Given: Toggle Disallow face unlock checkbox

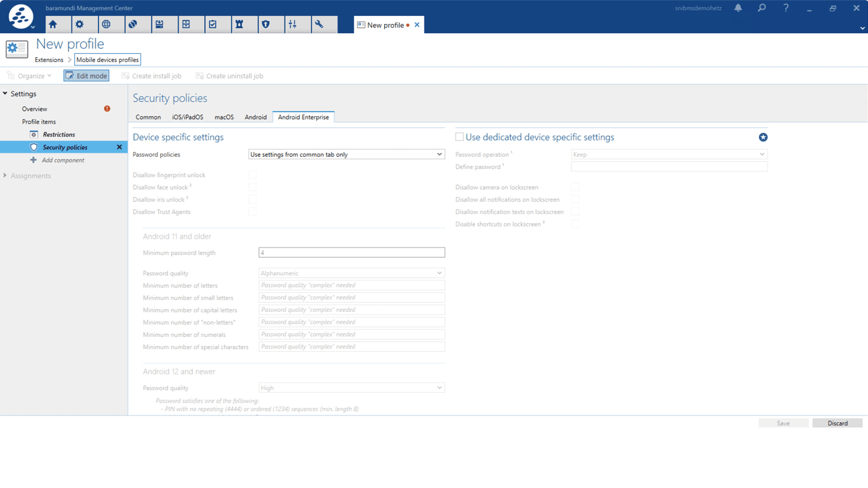Looking at the screenshot, I should point(252,187).
